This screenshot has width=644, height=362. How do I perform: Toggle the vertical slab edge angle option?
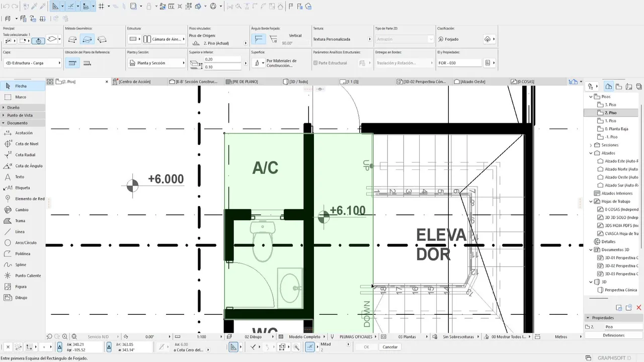tap(259, 39)
